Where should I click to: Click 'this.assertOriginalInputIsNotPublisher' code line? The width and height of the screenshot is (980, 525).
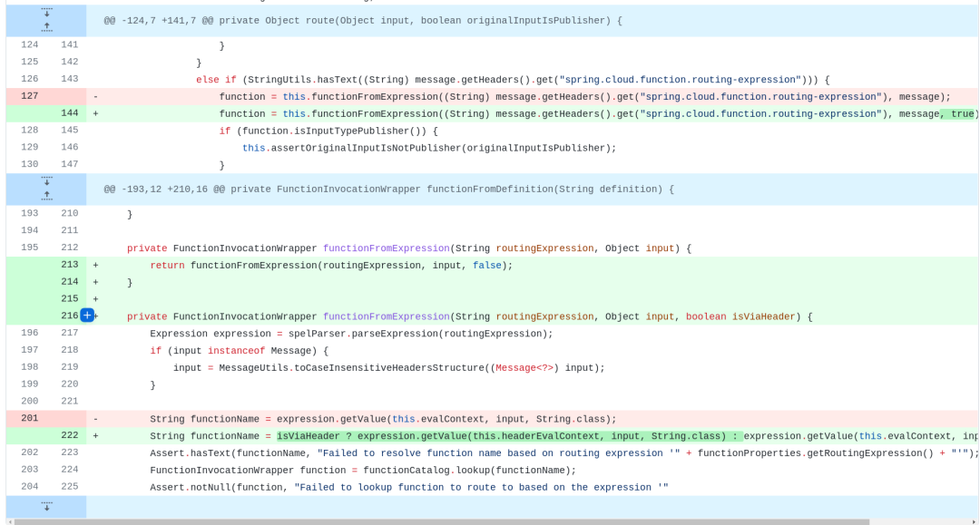point(429,148)
